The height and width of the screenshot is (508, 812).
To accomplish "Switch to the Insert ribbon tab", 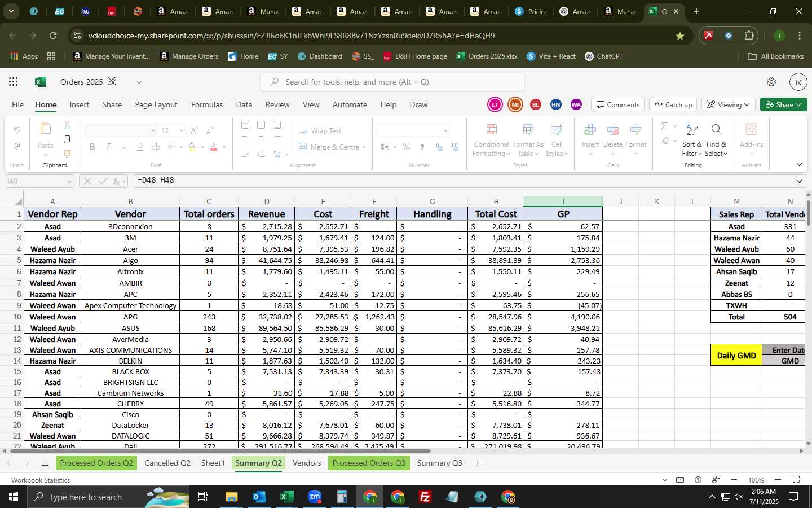I will pos(80,104).
